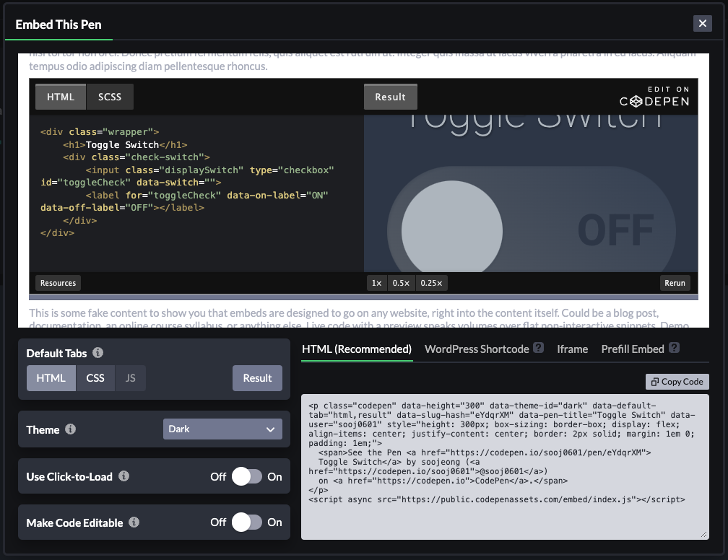This screenshot has height=560, width=728.
Task: Open the WordPress Shortcode help icon
Action: coord(538,348)
